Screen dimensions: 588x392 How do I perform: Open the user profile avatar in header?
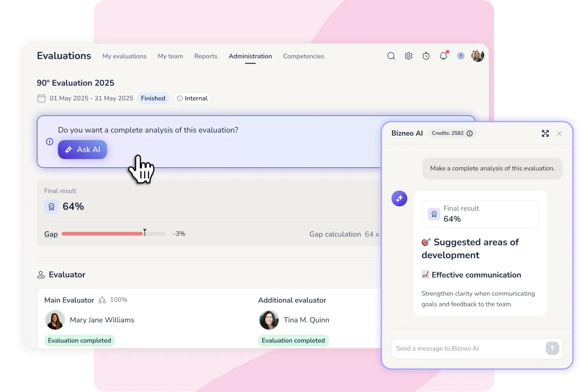(x=477, y=56)
